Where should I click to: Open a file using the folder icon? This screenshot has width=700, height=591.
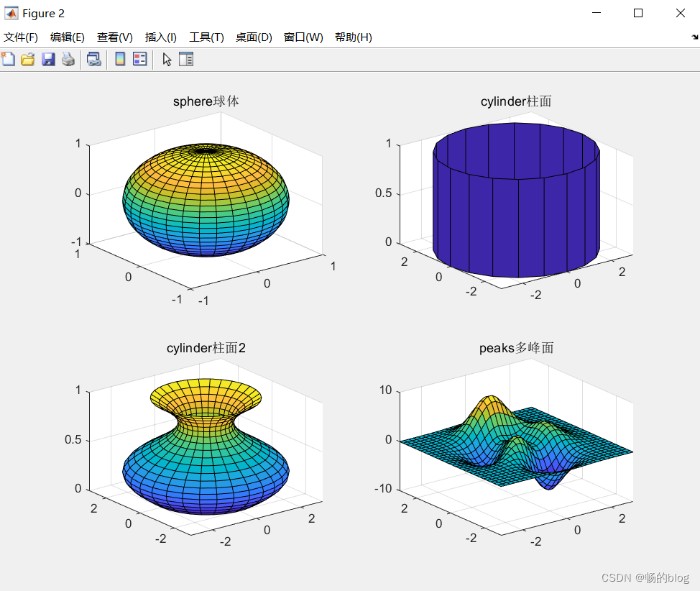click(27, 59)
